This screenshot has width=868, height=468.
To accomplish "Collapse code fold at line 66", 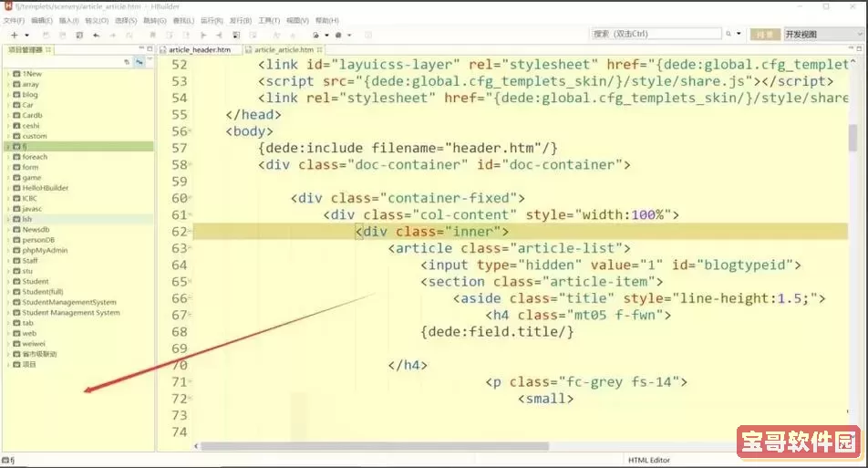I will (x=190, y=298).
